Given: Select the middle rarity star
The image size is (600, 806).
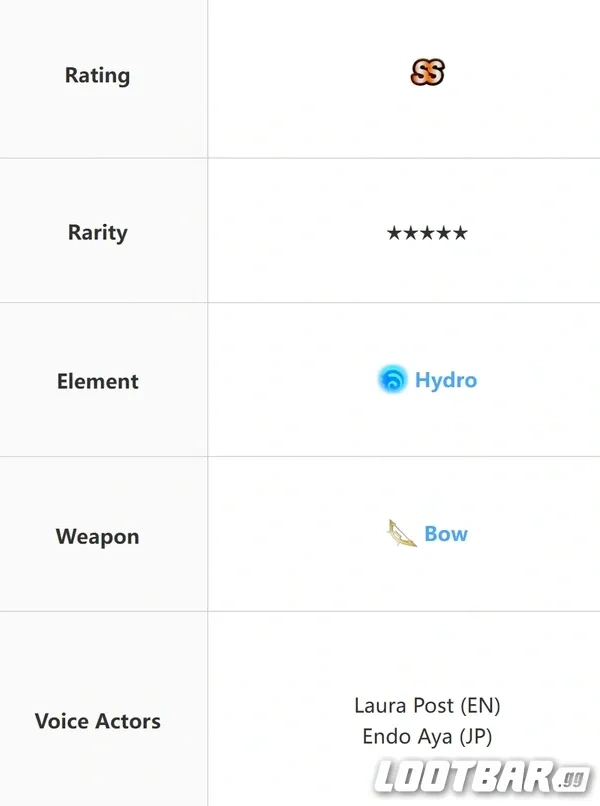Looking at the screenshot, I should (427, 233).
